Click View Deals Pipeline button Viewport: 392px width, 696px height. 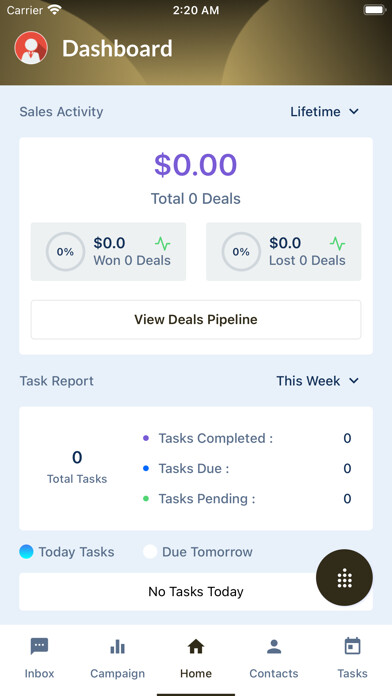tap(196, 320)
